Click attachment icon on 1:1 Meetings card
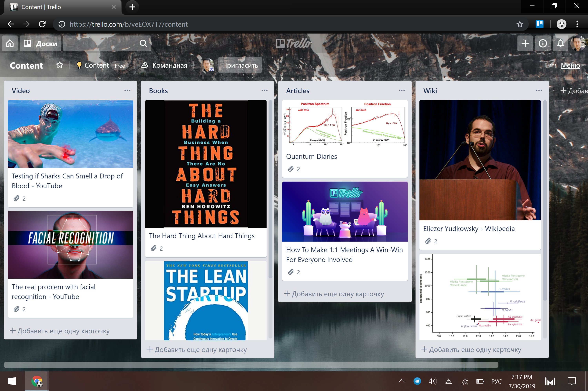The height and width of the screenshot is (391, 588). 291,272
